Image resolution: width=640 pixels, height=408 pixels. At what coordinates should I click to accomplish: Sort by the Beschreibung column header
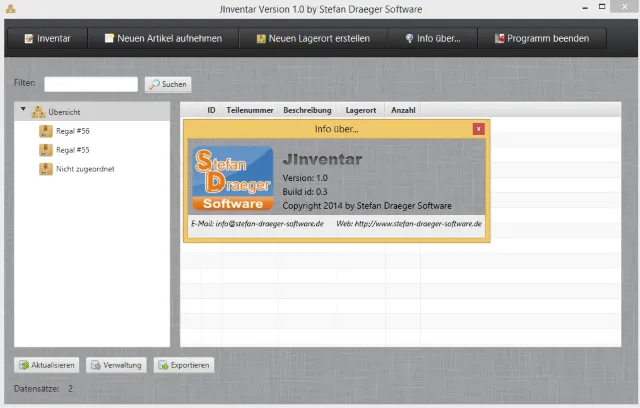[x=307, y=110]
